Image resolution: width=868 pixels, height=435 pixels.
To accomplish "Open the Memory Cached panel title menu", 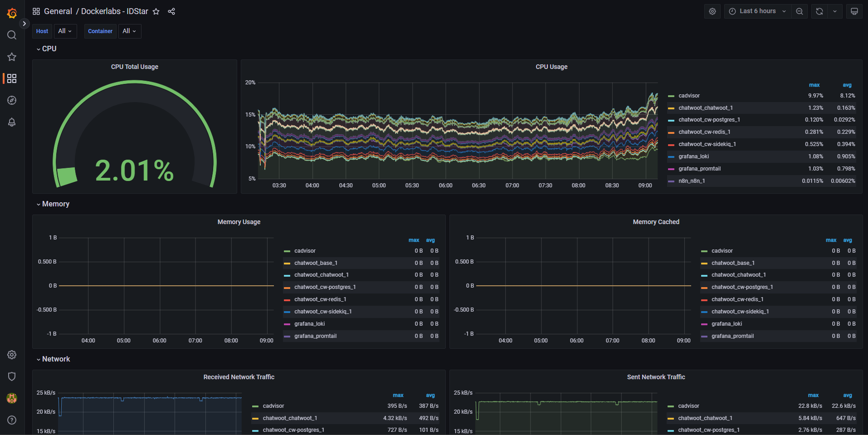I will 656,222.
